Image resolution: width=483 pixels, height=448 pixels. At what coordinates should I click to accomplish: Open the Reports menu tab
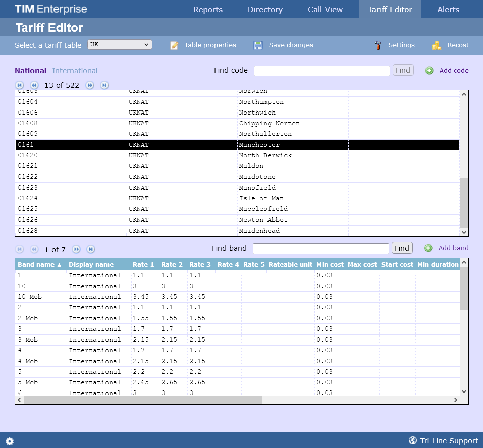[208, 10]
